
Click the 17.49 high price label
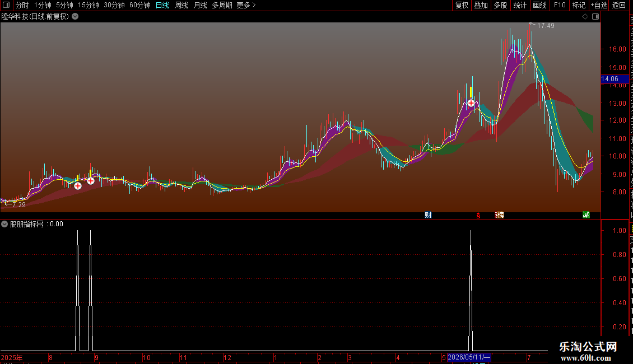(x=546, y=25)
